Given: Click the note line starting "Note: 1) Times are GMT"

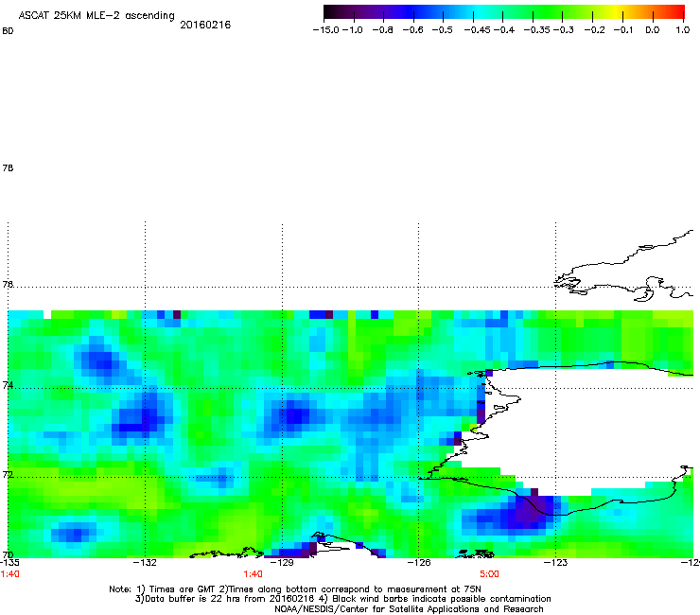Looking at the screenshot, I should [x=295, y=589].
